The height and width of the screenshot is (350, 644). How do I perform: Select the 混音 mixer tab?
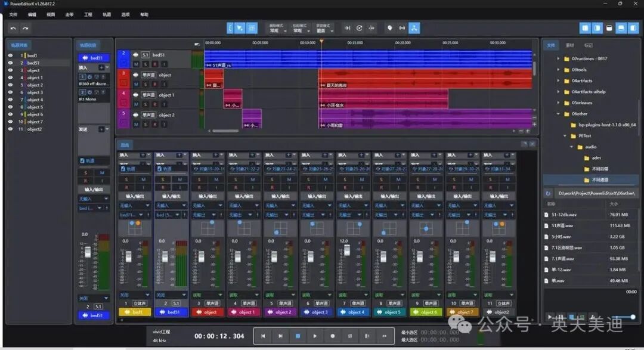[x=125, y=145]
